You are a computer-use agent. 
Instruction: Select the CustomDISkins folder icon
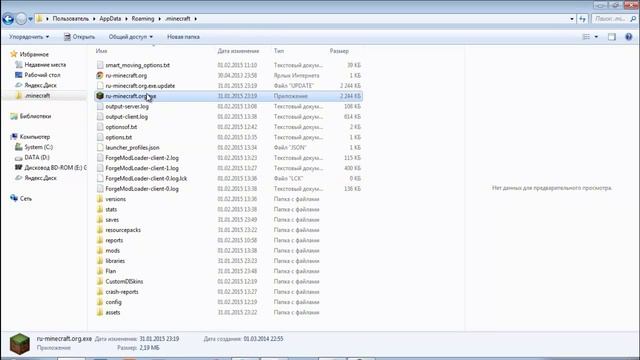[100, 281]
